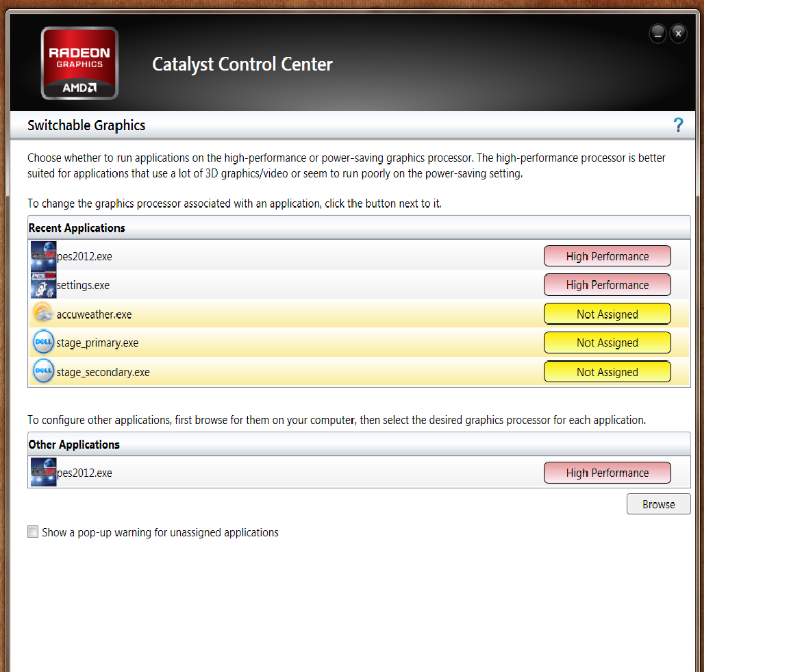Image resolution: width=789 pixels, height=672 pixels.
Task: Close the Catalyst Control Center window
Action: click(x=678, y=34)
